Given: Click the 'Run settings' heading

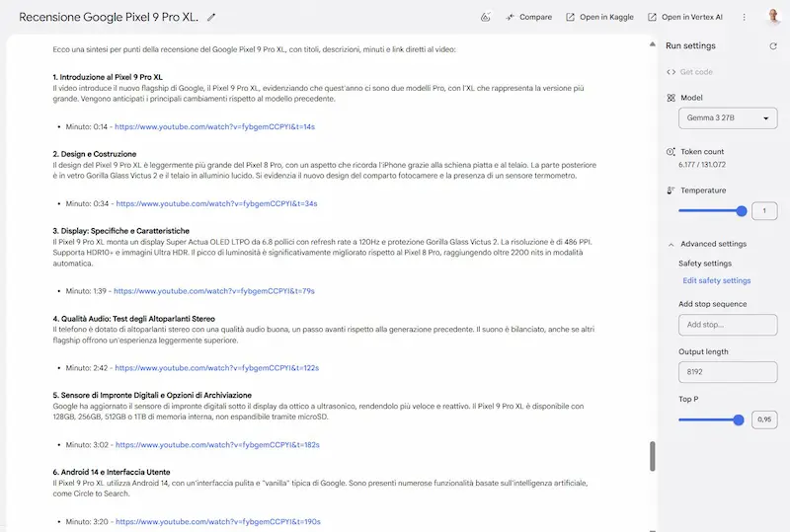Looking at the screenshot, I should (x=690, y=45).
